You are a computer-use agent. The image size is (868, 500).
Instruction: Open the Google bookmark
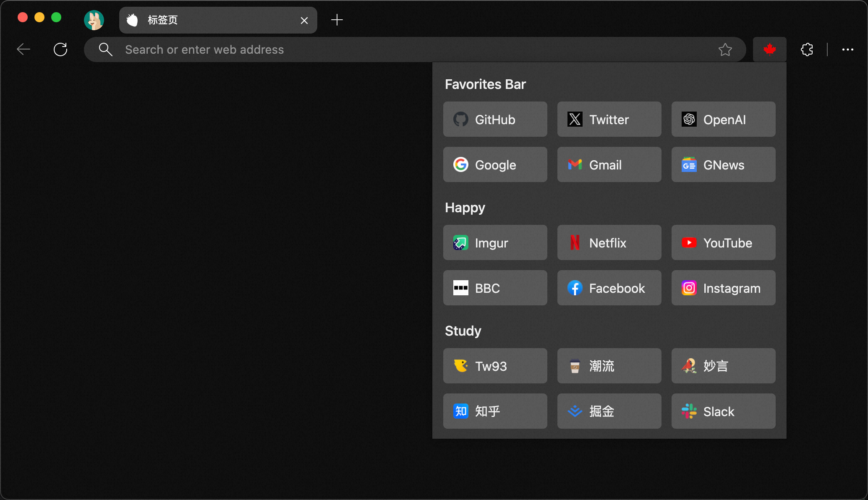point(495,164)
